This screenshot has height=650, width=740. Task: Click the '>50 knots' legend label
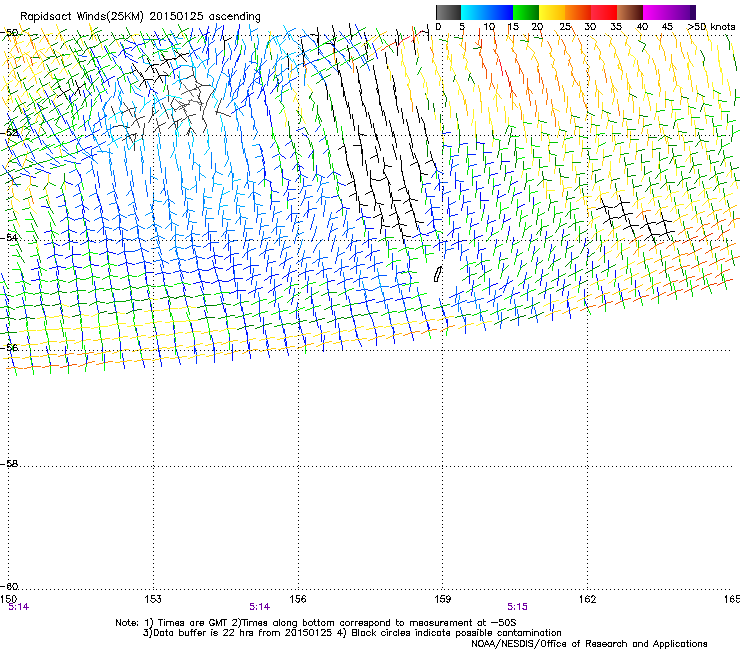pyautogui.click(x=711, y=26)
